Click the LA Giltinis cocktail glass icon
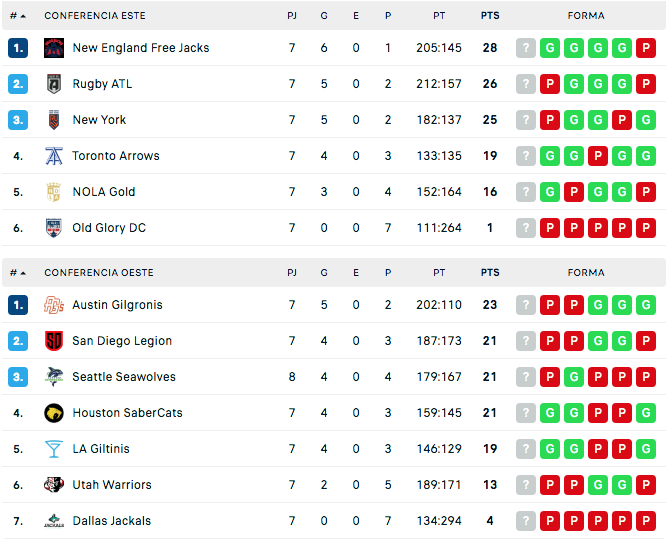Viewport: 668px width, 539px height. point(54,449)
